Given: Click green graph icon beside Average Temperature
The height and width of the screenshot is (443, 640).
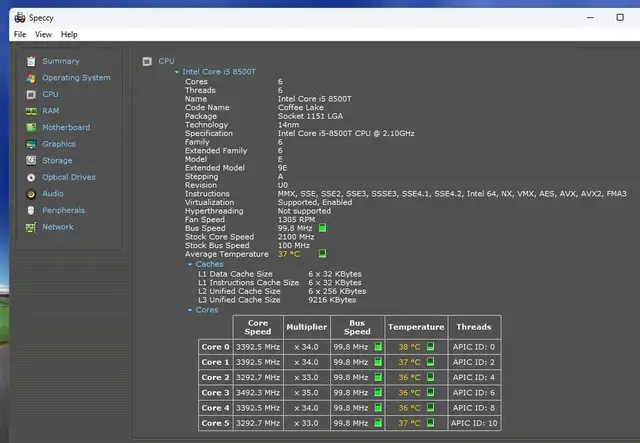Looking at the screenshot, I should (322, 254).
